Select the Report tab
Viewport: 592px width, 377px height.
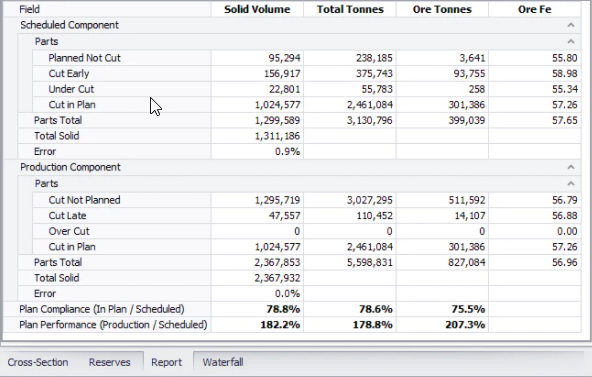(166, 362)
